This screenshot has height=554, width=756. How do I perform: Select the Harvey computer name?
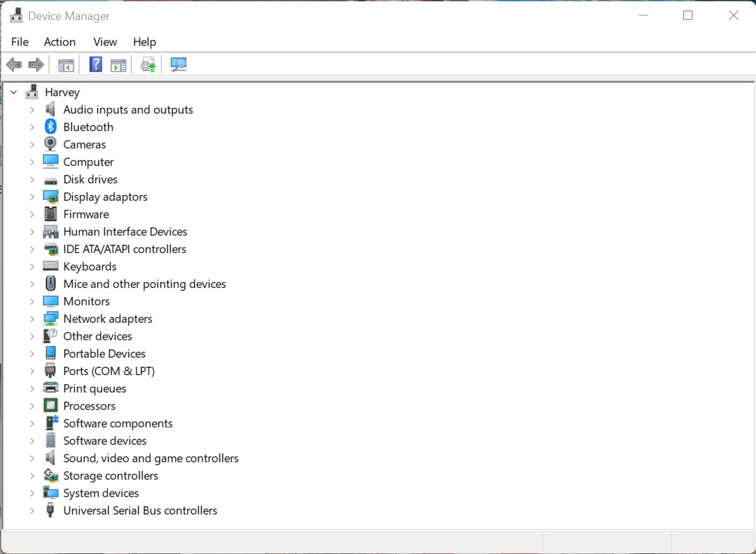(62, 92)
